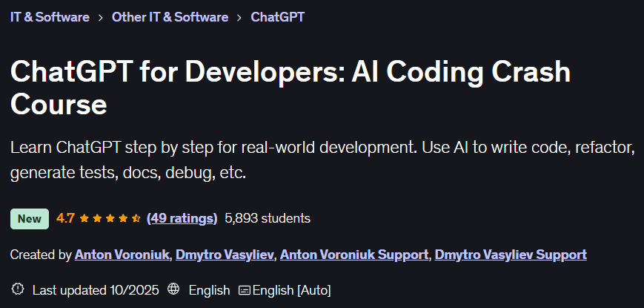The height and width of the screenshot is (308, 644).
Task: Click the breadcrumb chevron before ChatGPT
Action: tap(239, 18)
